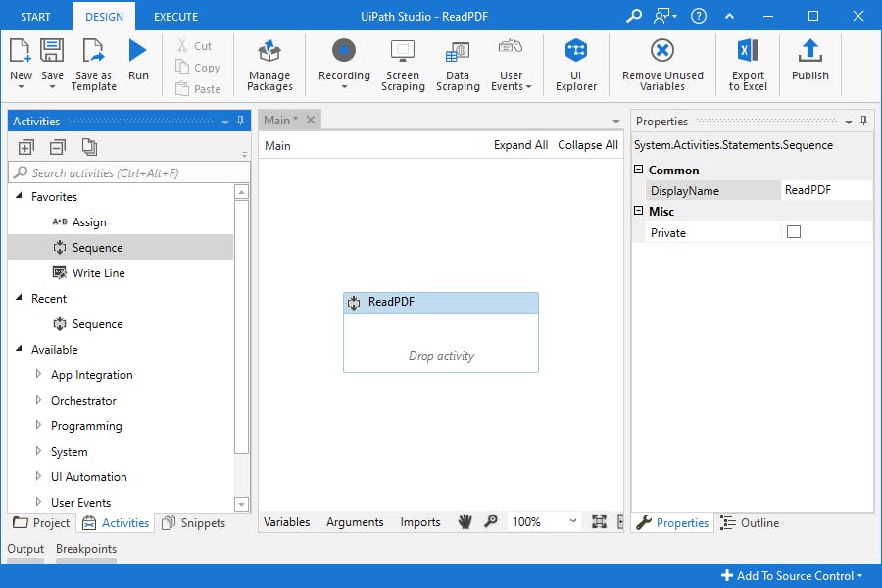Switch to the START ribbon tab

point(35,17)
